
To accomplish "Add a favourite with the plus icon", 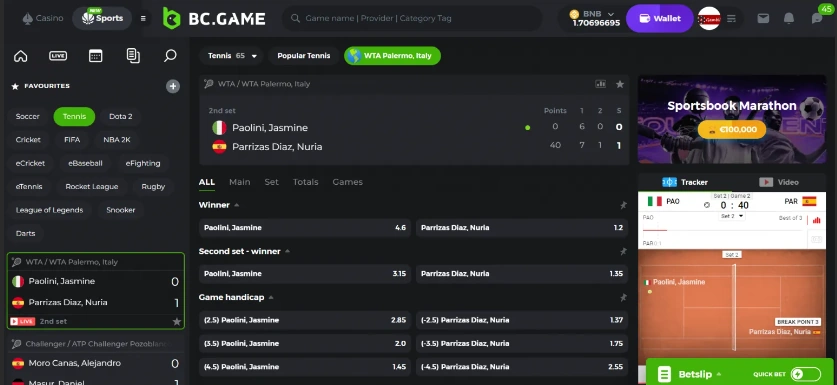I will pyautogui.click(x=172, y=87).
